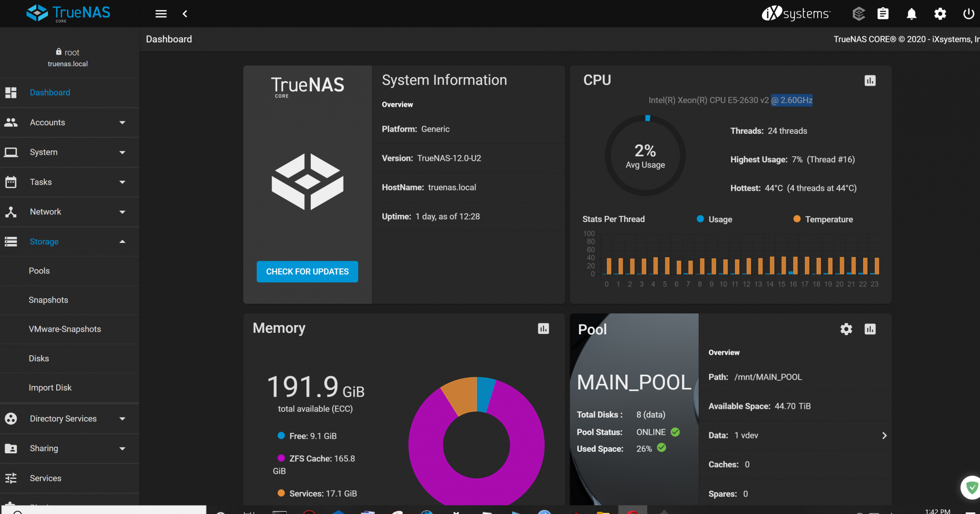
Task: Click the iXsystems logo
Action: pos(796,13)
